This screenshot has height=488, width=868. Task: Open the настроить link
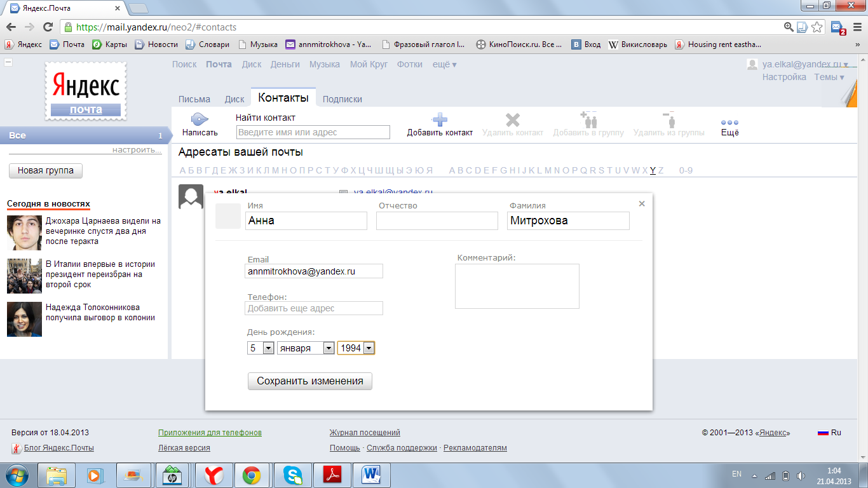point(137,150)
